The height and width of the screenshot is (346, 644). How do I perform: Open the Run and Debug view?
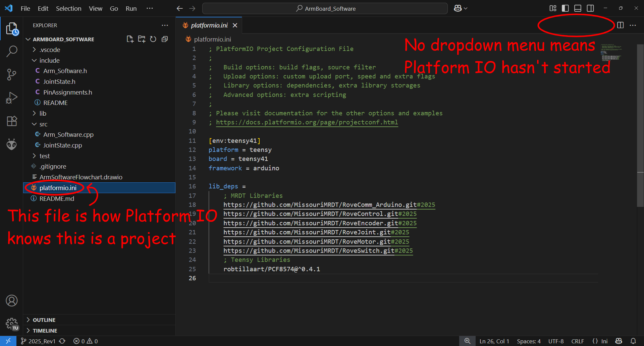11,98
